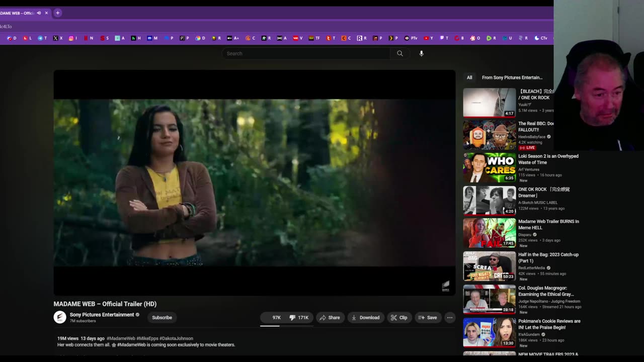The height and width of the screenshot is (362, 644).
Task: Open the BLEACH ONE OK ROCK video thumbnail
Action: (x=490, y=103)
